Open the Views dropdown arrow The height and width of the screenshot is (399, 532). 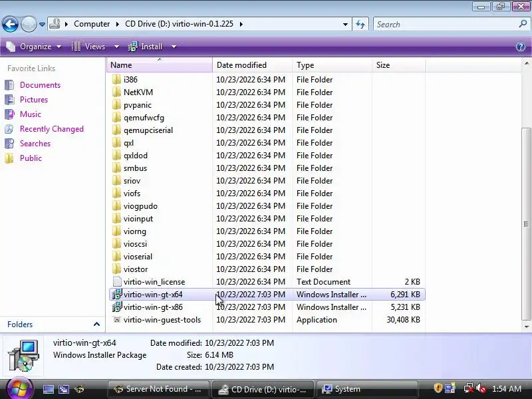[x=116, y=47]
